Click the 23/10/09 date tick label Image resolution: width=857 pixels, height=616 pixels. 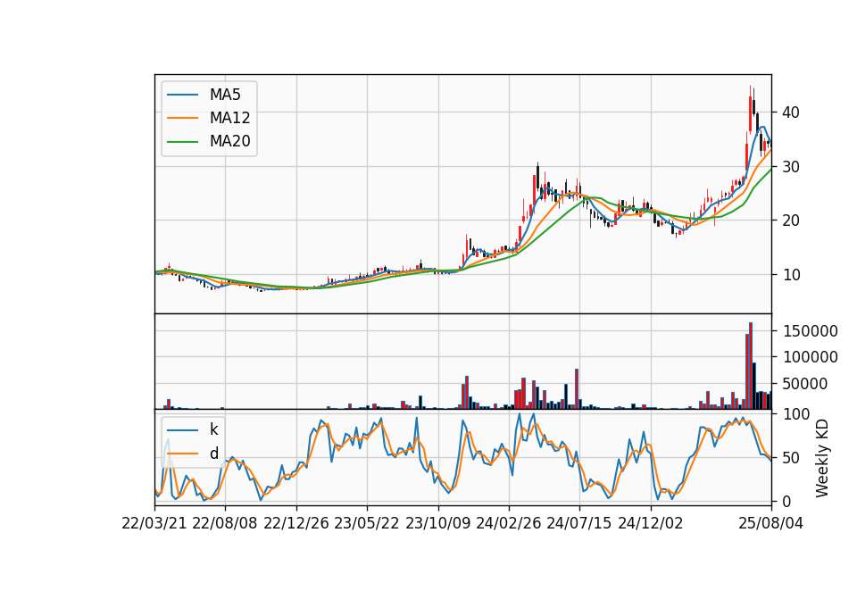pos(437,523)
